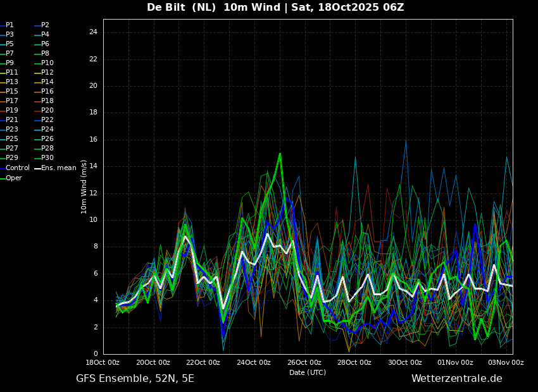Click the chart title De Bilt (NL)

pyautogui.click(x=181, y=7)
